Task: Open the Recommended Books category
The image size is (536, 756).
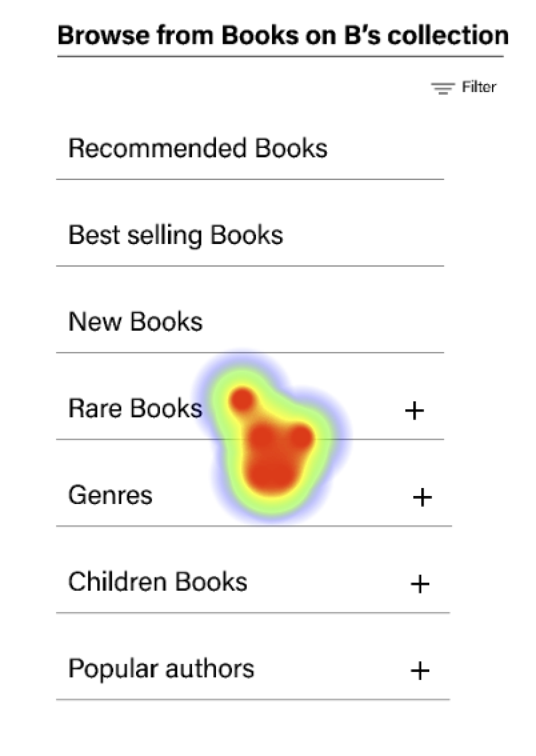Action: [198, 148]
